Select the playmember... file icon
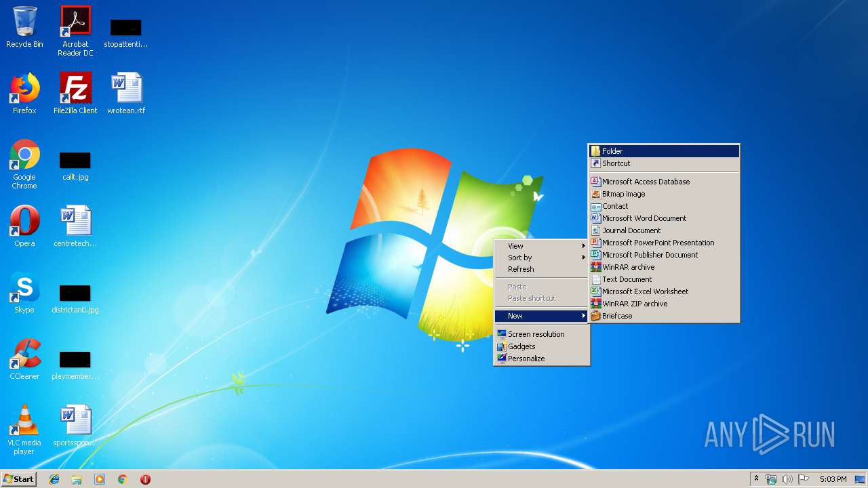Image resolution: width=868 pixels, height=488 pixels. [x=75, y=365]
